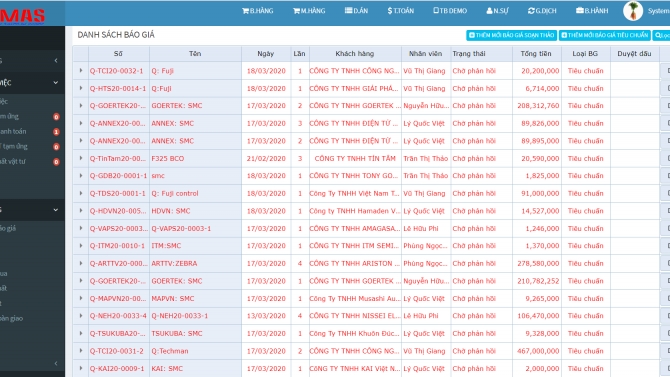Open quotation link Q-TDS20-0001-1

pyautogui.click(x=118, y=193)
